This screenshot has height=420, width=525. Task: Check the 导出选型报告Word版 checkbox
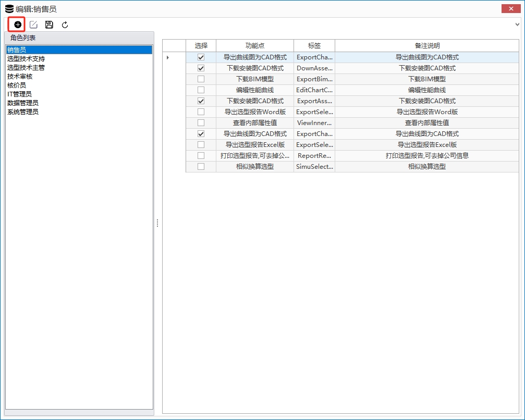pos(201,112)
